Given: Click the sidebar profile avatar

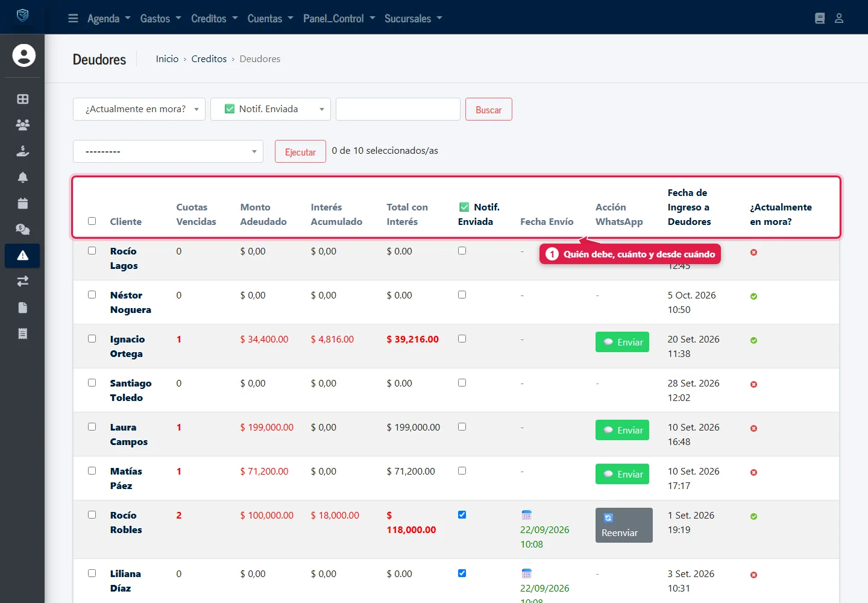Looking at the screenshot, I should [24, 55].
